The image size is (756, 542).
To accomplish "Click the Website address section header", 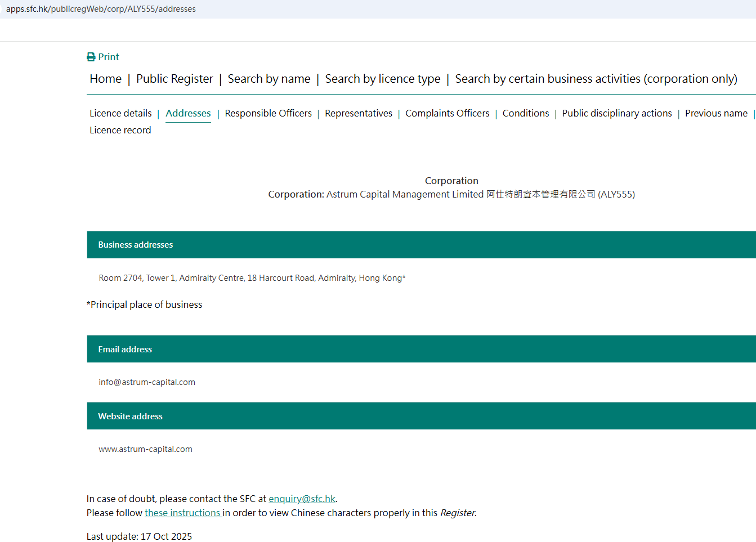I will point(421,416).
